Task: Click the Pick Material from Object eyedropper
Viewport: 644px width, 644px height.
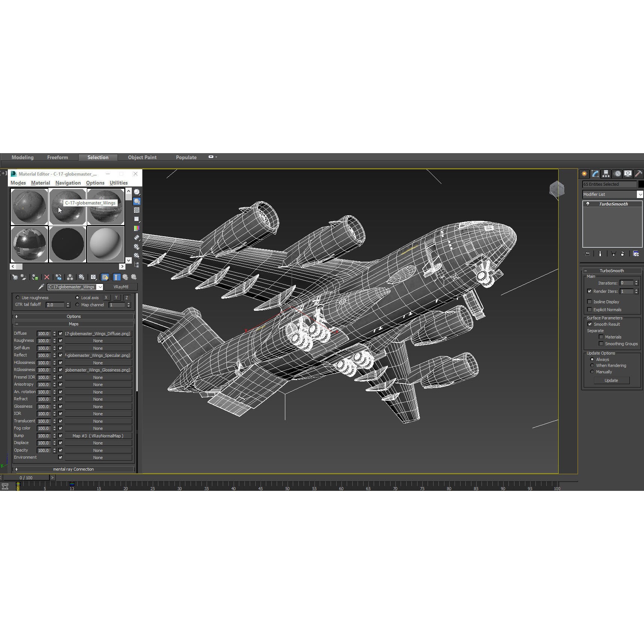Action: pos(41,287)
